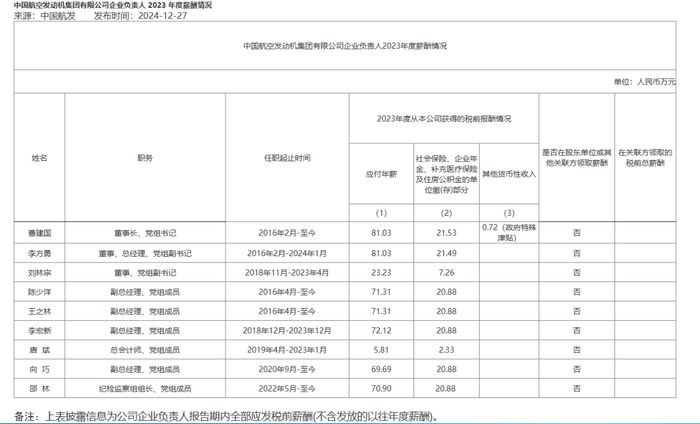Click the 姓名 column header
700x424 pixels.
[39, 158]
